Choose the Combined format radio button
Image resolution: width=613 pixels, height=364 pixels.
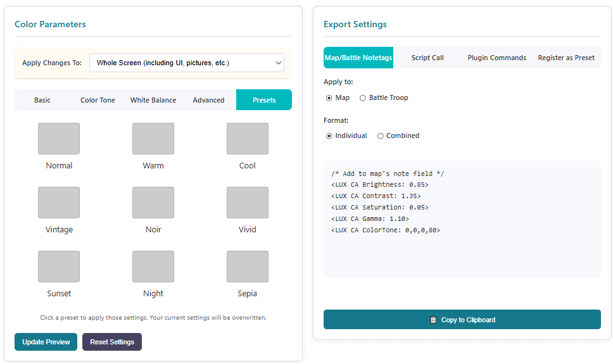click(381, 135)
